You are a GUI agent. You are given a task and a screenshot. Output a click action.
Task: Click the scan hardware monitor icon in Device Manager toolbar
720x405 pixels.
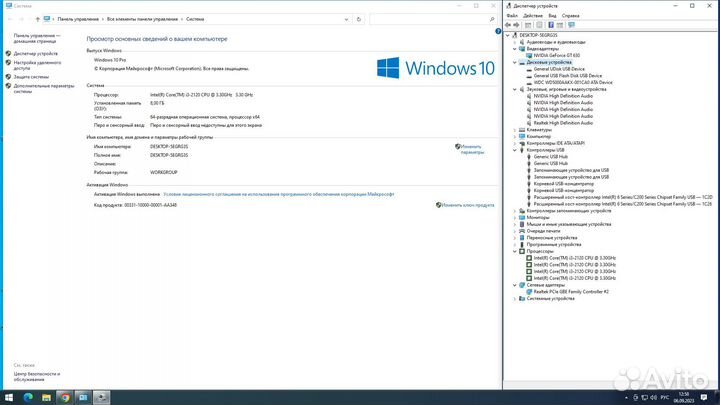pyautogui.click(x=571, y=25)
